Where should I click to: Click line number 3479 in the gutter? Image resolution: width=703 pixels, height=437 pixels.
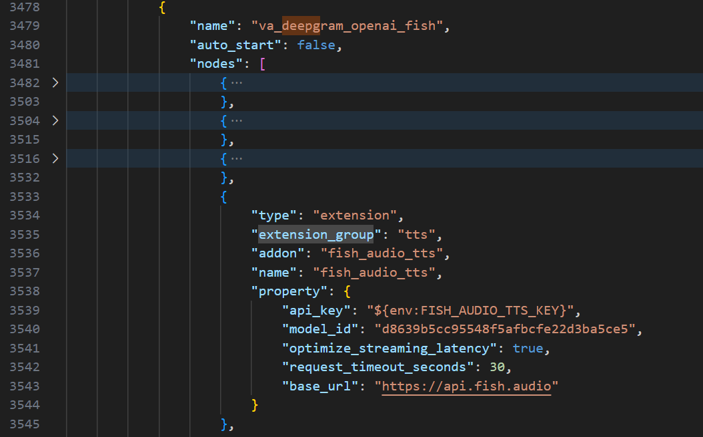25,26
